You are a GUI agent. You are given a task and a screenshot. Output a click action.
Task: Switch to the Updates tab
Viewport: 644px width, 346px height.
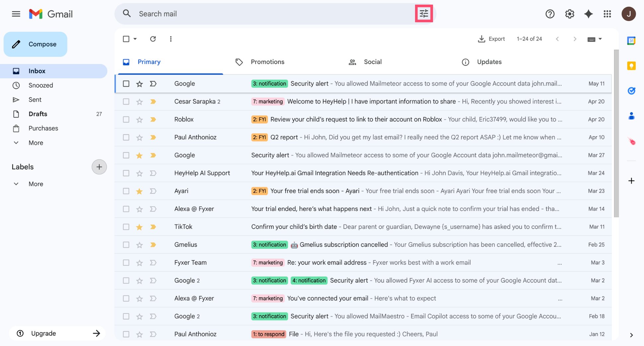(x=489, y=62)
